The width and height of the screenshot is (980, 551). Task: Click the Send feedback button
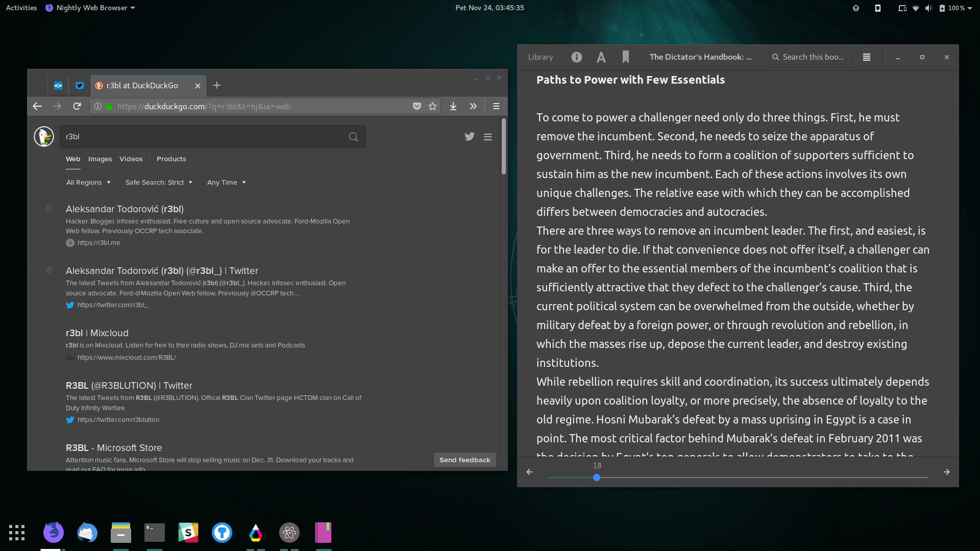click(464, 460)
